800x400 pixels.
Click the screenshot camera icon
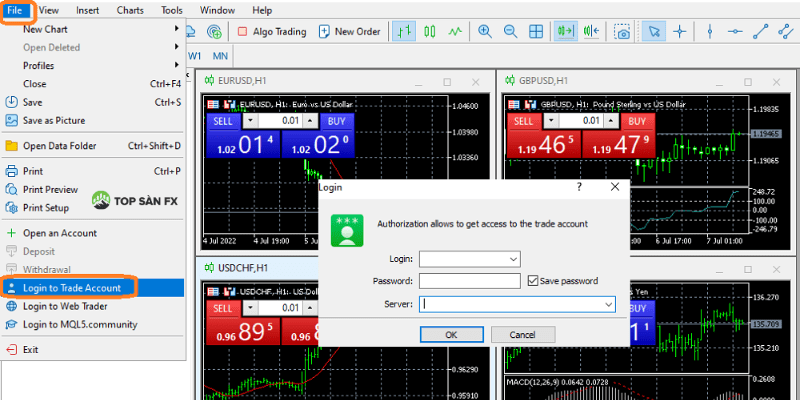tap(621, 32)
